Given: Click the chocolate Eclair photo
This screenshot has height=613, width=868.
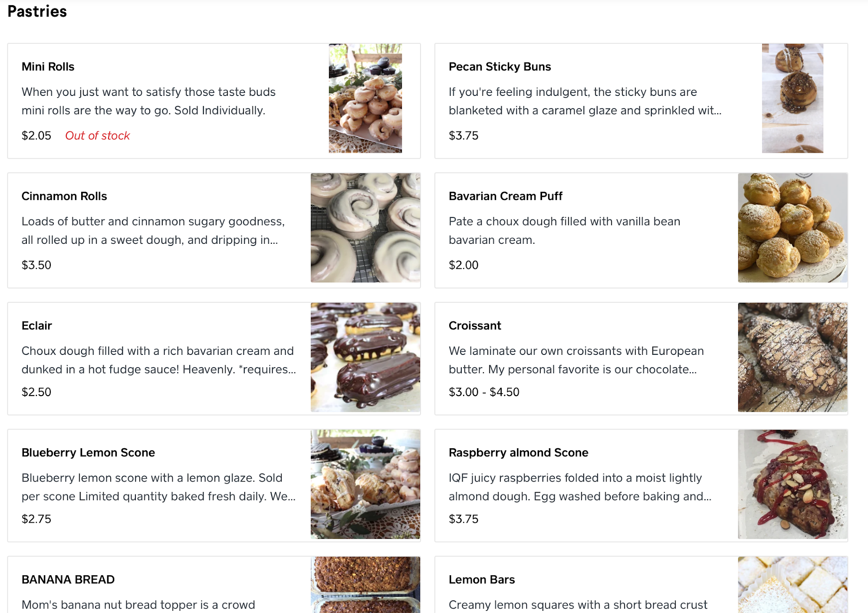Looking at the screenshot, I should pyautogui.click(x=365, y=357).
